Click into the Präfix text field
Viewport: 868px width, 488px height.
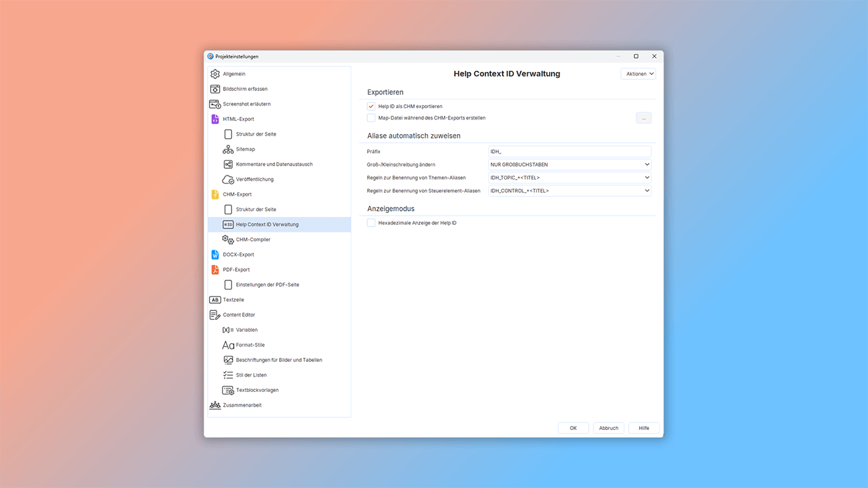pyautogui.click(x=569, y=152)
